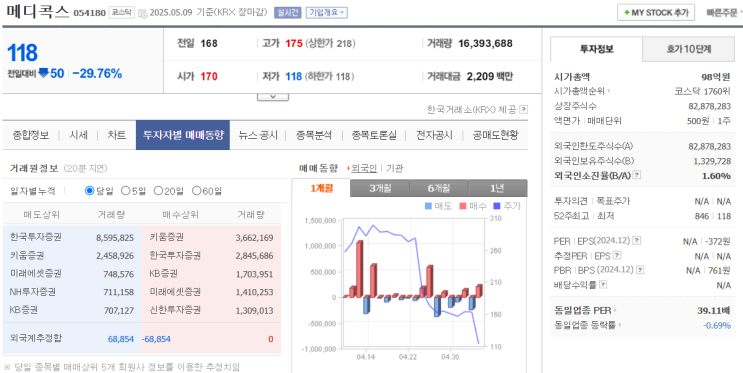Click the 메디콕스 stock name heading
This screenshot has height=373, width=743.
click(37, 12)
